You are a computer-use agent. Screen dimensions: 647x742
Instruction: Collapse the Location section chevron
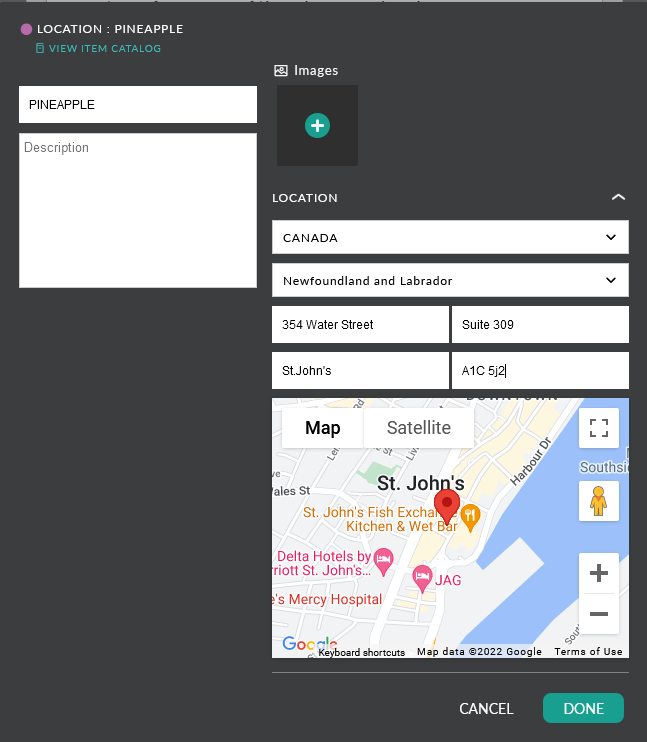pos(618,197)
